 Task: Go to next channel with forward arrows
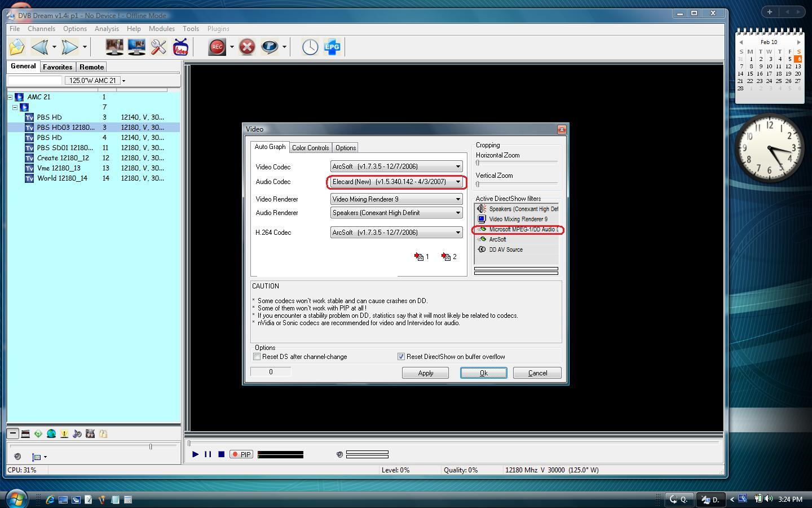pos(69,47)
